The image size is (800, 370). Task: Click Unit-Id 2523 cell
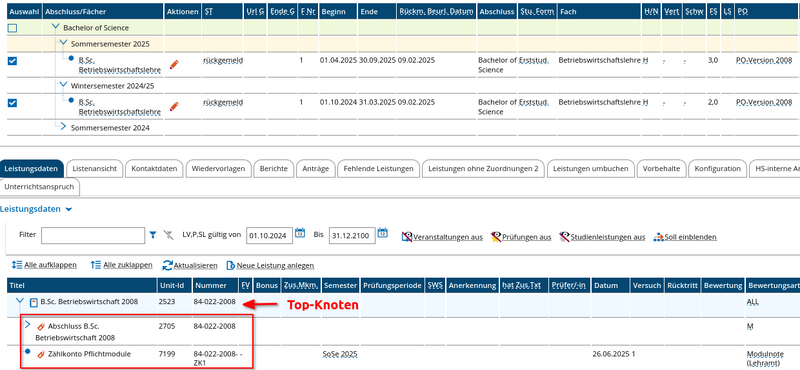point(167,302)
